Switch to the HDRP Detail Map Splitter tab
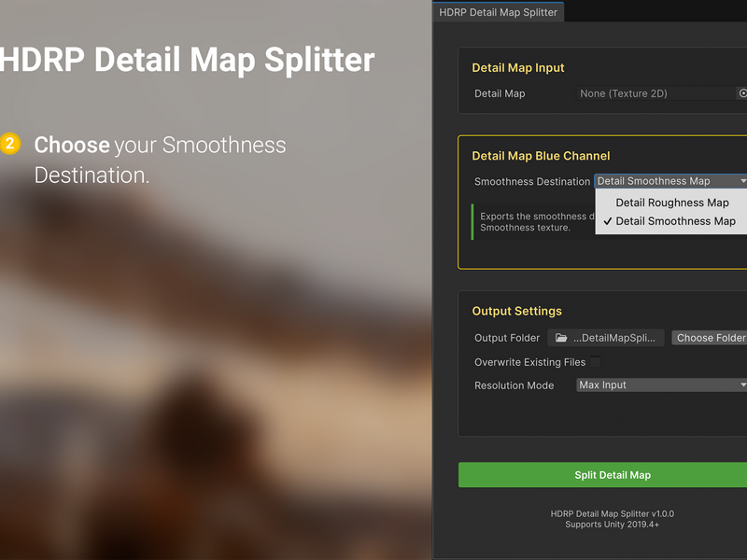The image size is (747, 560). [x=498, y=12]
